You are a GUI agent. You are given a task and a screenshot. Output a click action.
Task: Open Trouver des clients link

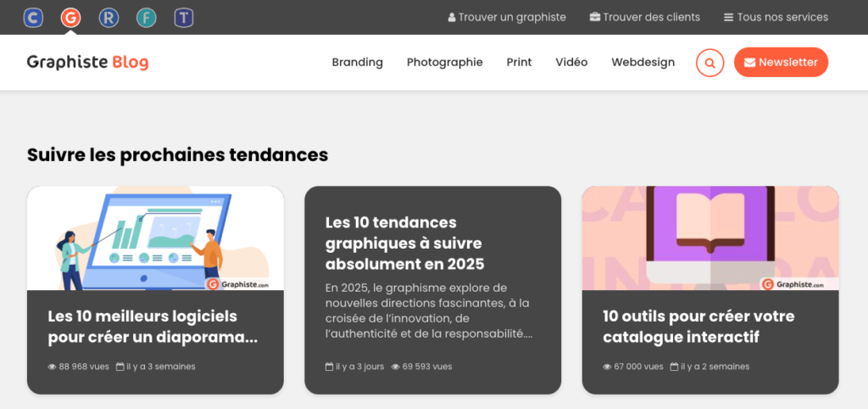coord(645,17)
